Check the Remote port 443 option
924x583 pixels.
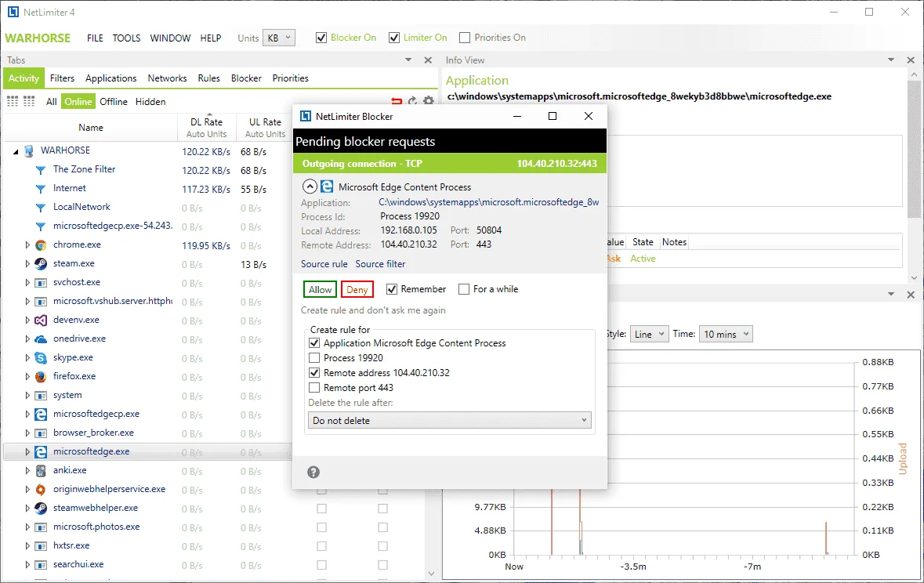pyautogui.click(x=314, y=388)
